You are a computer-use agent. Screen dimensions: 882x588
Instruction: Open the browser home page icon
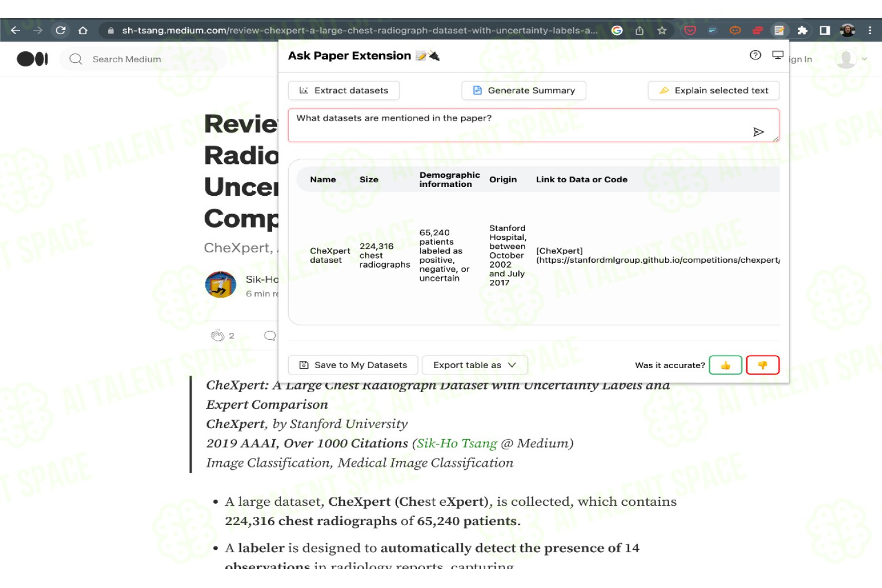pos(83,31)
